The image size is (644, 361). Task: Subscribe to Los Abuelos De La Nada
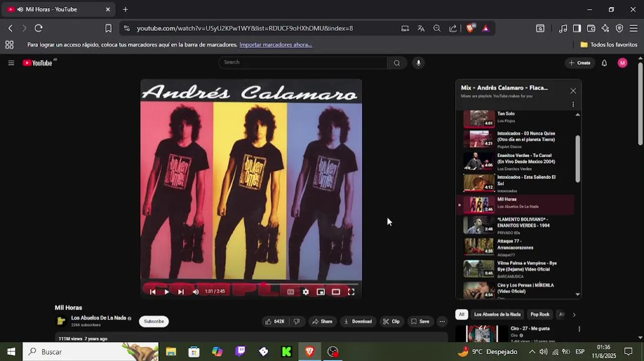tap(154, 321)
